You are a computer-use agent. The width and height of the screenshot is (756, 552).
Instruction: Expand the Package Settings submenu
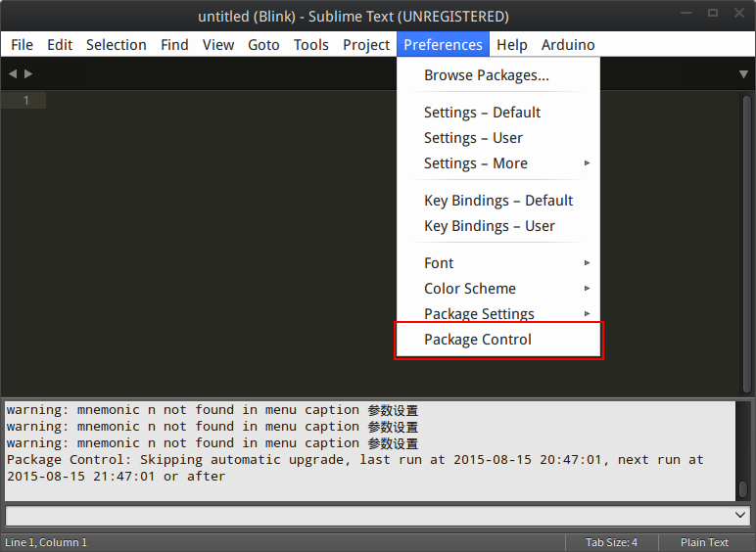coord(498,313)
